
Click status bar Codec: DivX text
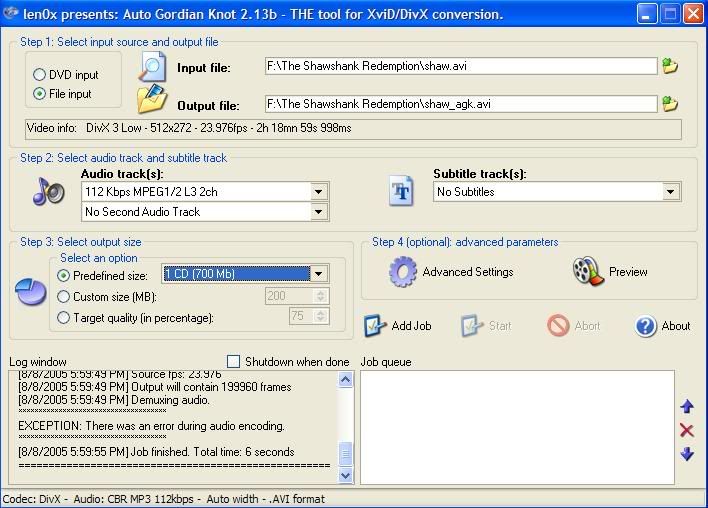click(x=32, y=499)
